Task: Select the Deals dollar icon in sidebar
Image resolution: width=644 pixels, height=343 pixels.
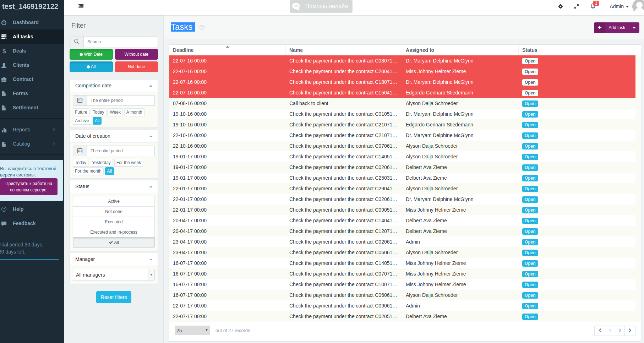Action: click(5, 51)
